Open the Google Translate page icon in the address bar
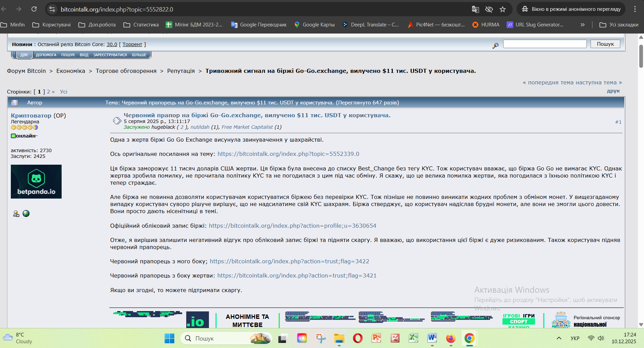 click(475, 9)
